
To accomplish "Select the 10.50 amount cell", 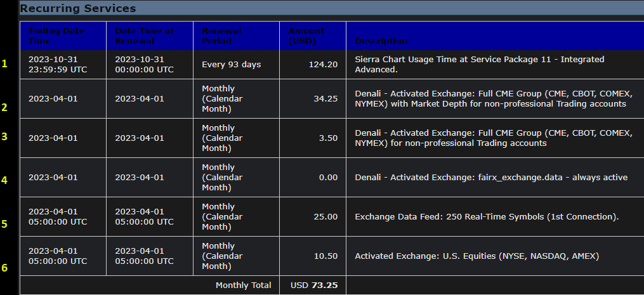I will pos(326,256).
